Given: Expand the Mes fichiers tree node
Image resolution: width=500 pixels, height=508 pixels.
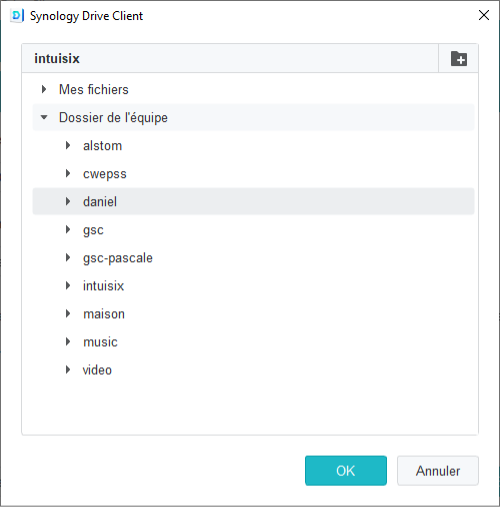Looking at the screenshot, I should coord(44,89).
